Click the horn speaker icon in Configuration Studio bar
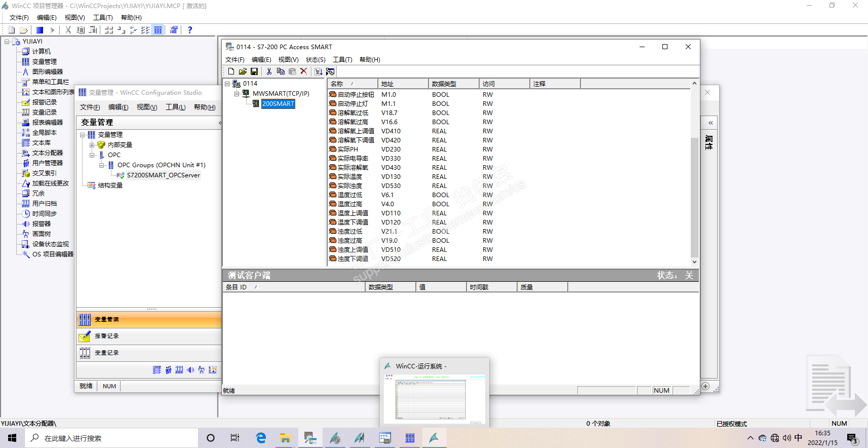Image resolution: width=868 pixels, height=448 pixels. tap(190, 370)
